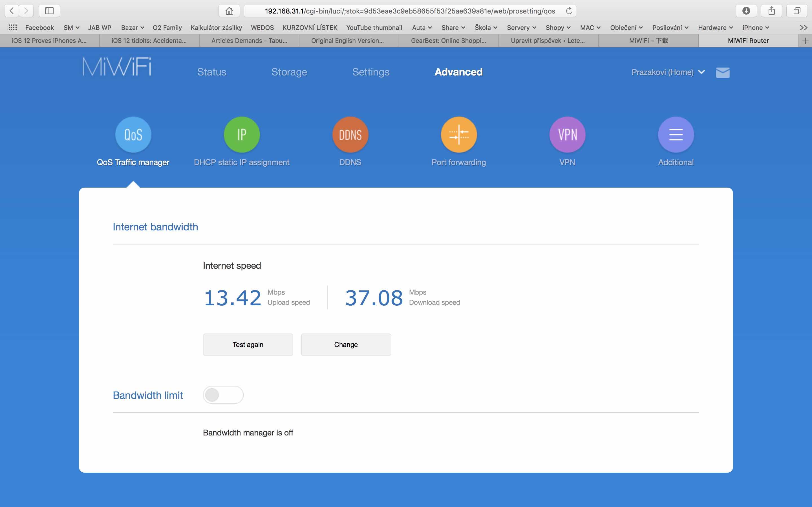The height and width of the screenshot is (507, 812).
Task: Select the purple VPN icon
Action: (567, 135)
